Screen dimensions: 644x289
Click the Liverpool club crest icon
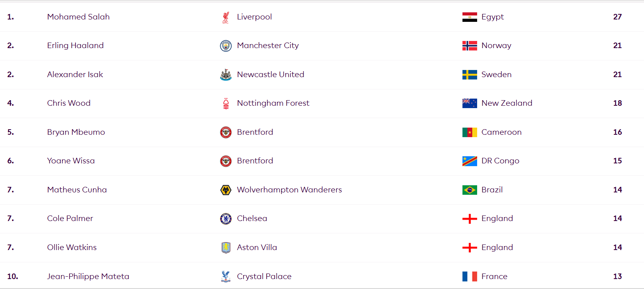click(x=226, y=17)
